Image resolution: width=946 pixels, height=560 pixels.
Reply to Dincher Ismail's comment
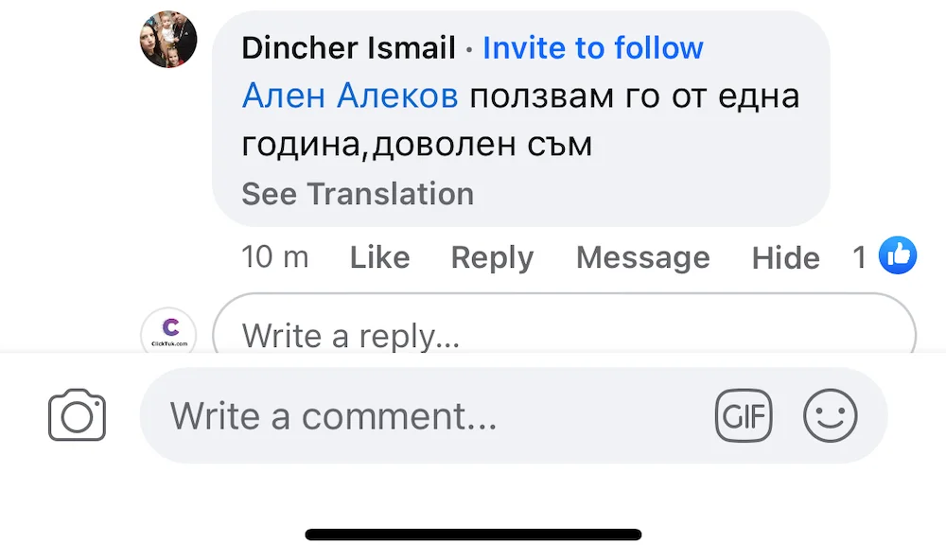492,257
